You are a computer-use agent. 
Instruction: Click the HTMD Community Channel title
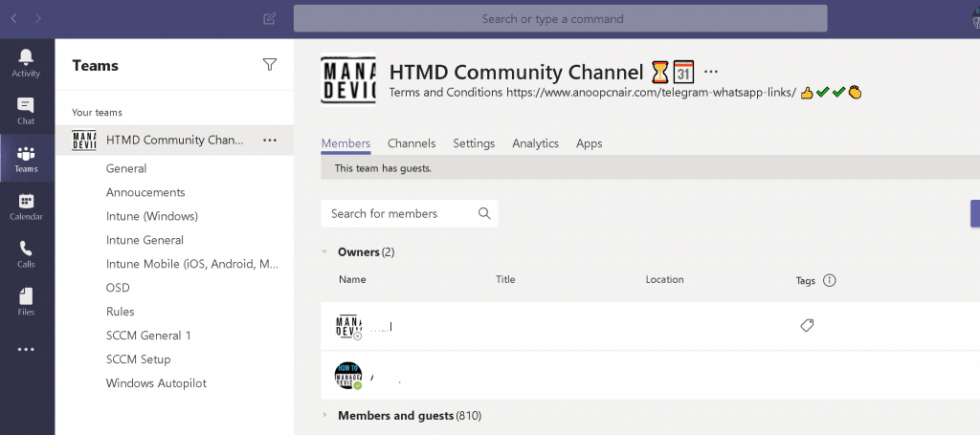[516, 73]
